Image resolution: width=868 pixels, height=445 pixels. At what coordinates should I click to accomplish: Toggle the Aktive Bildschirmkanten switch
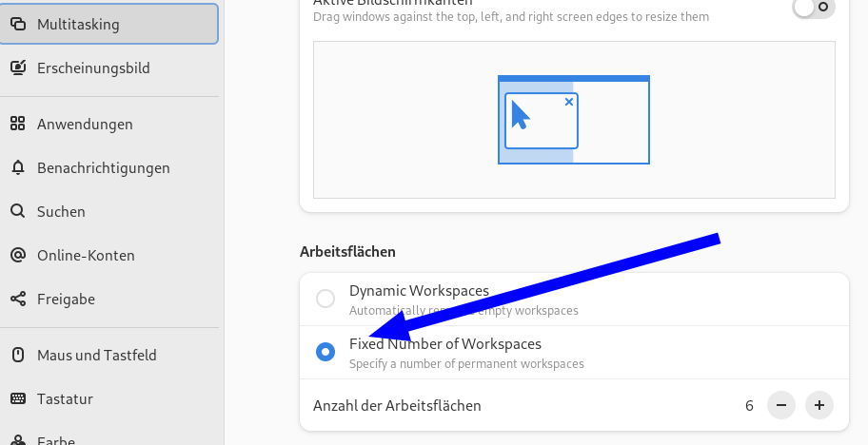tap(814, 8)
